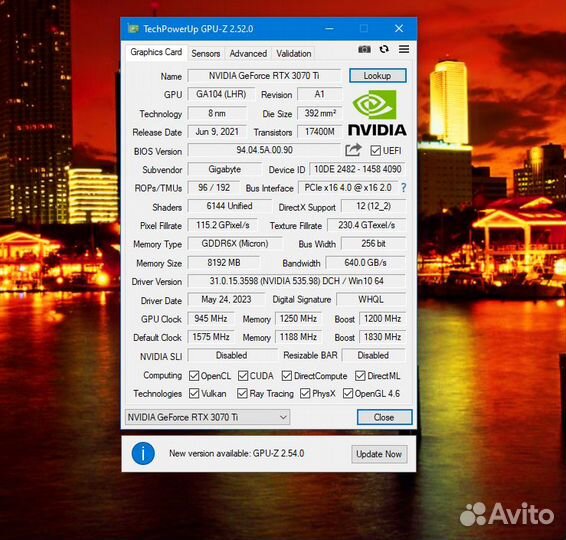
Task: Click the Texture Fillrate field 230.4 GTexel/s
Action: (x=366, y=225)
